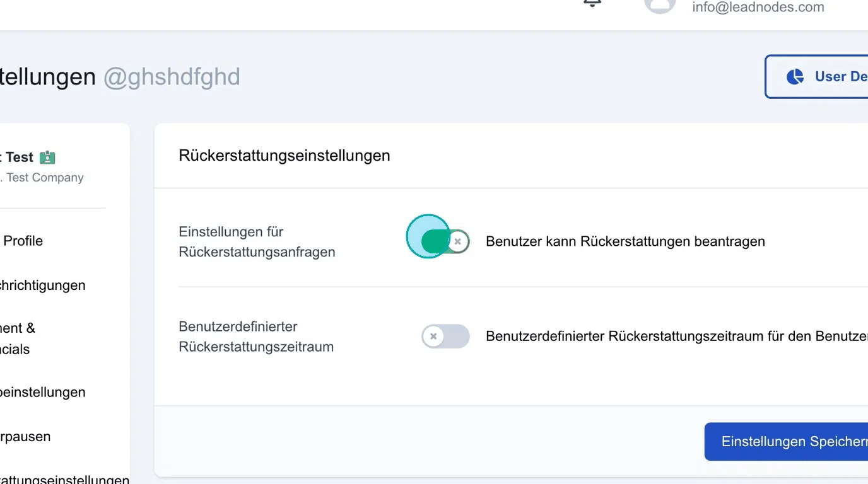Click the 'Einstellungen für Rückerstattungsanfragen' label
Viewport: 868px width, 484px height.
257,241
